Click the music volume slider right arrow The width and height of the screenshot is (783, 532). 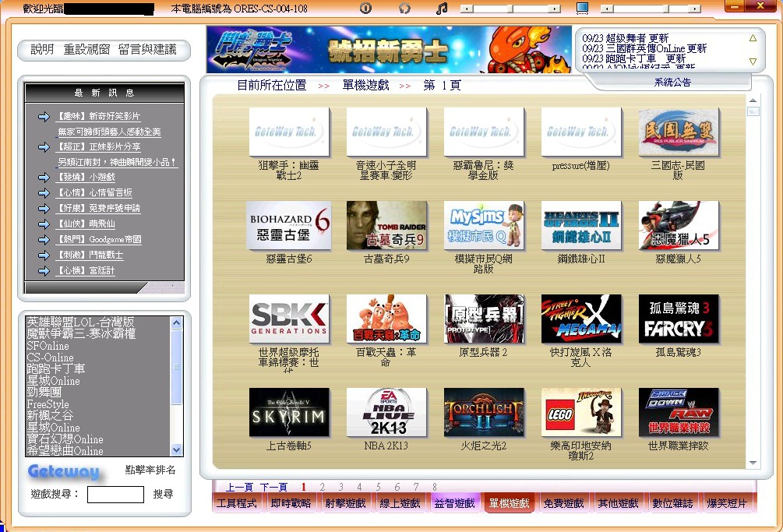[555, 9]
